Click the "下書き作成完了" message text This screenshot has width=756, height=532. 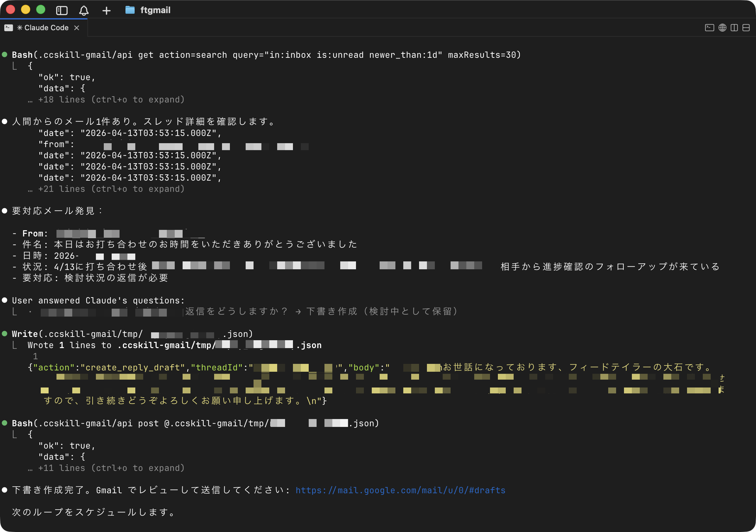[51, 490]
